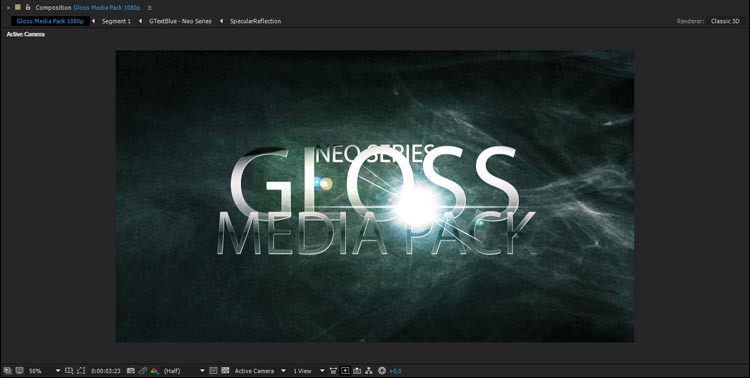Click the current time 0:00:03:23

pyautogui.click(x=106, y=371)
